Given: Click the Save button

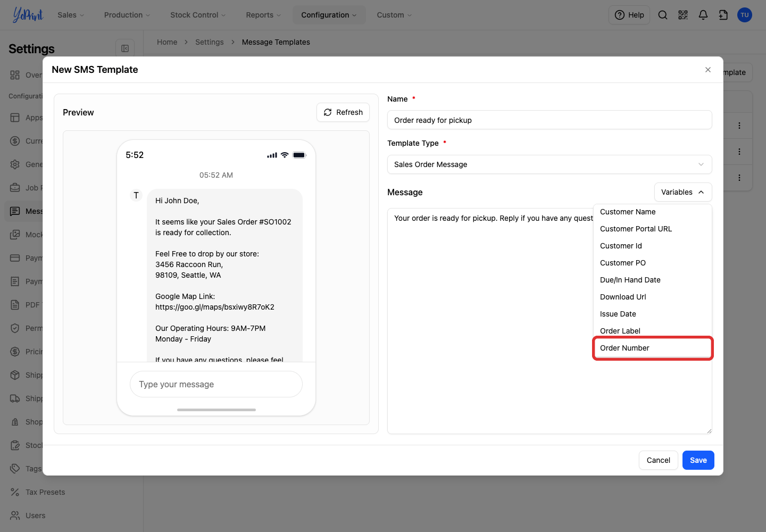Looking at the screenshot, I should 698,460.
